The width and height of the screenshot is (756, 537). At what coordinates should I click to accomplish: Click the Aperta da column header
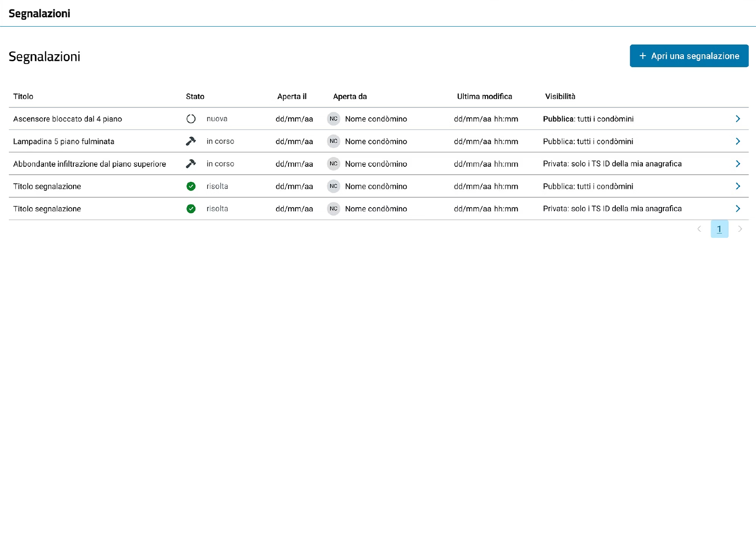point(350,96)
